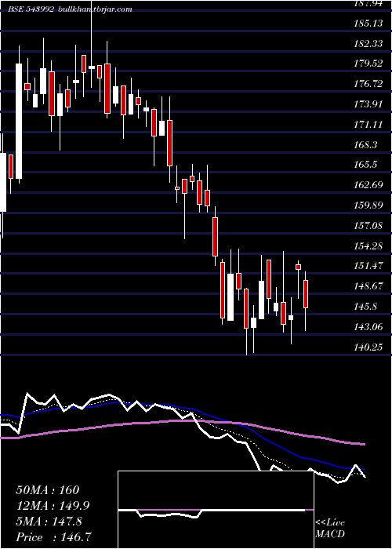Click the blue 12MA line end
The width and height of the screenshot is (392, 549).
(x=364, y=469)
